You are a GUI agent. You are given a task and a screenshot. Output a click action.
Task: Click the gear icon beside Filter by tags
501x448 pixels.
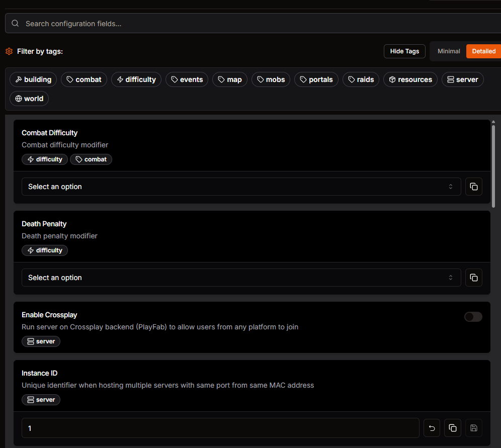(x=9, y=51)
